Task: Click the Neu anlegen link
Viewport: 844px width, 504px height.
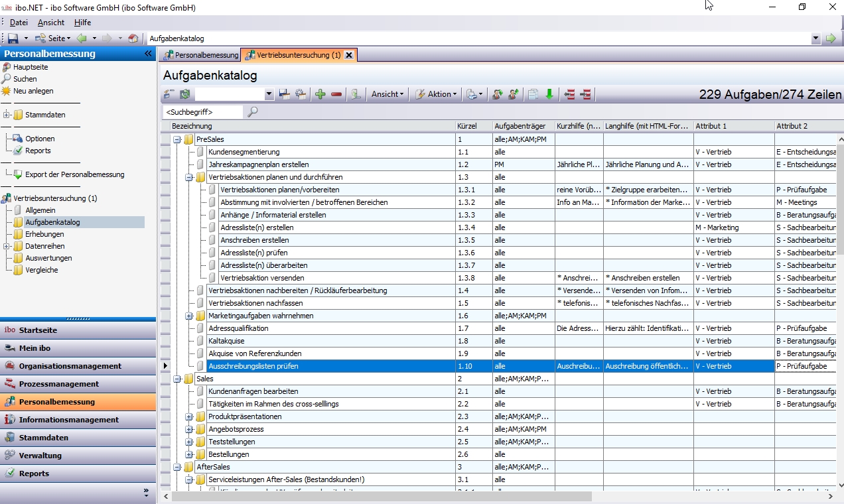Action: tap(33, 91)
